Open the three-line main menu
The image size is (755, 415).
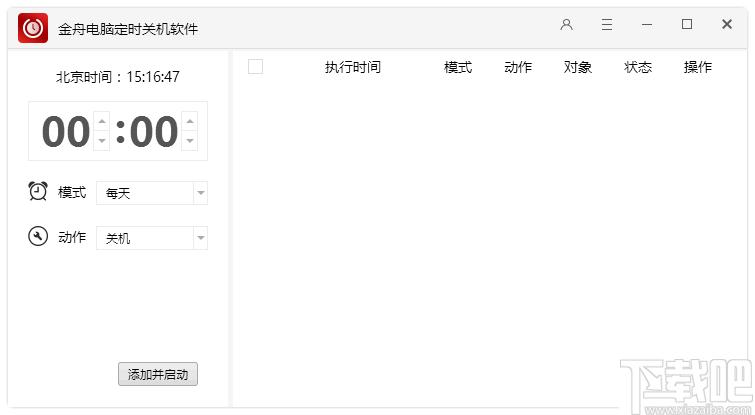607,25
